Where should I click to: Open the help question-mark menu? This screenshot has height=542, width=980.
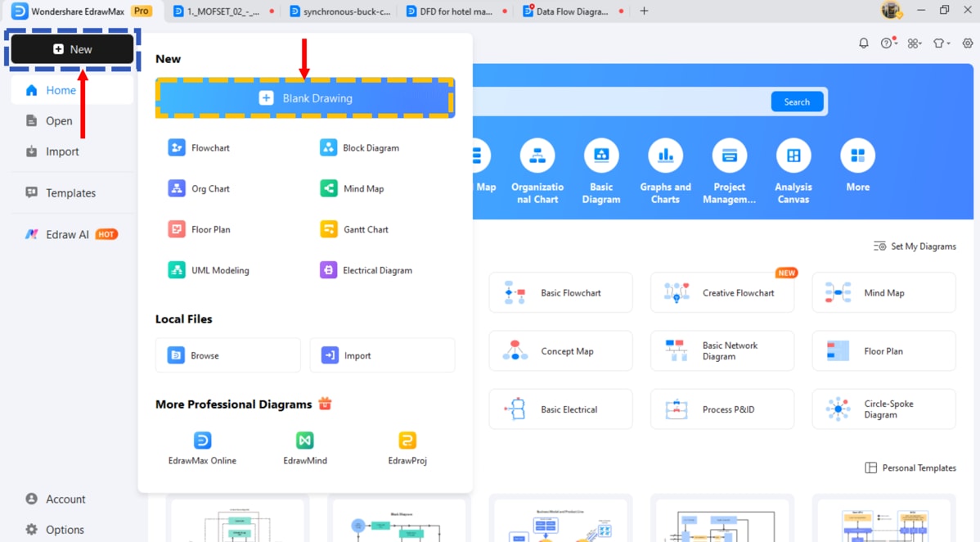pos(888,43)
